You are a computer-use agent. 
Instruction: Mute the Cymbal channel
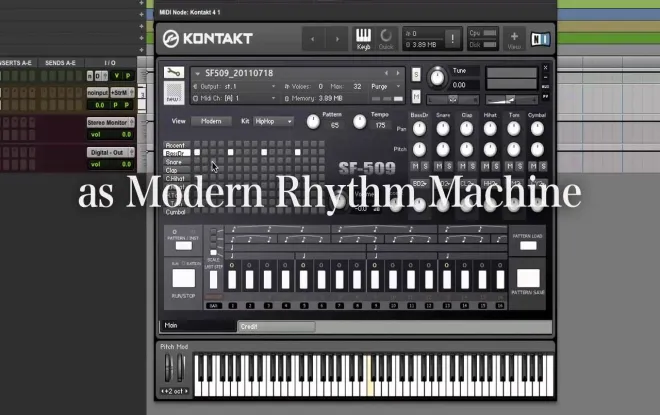(533, 166)
